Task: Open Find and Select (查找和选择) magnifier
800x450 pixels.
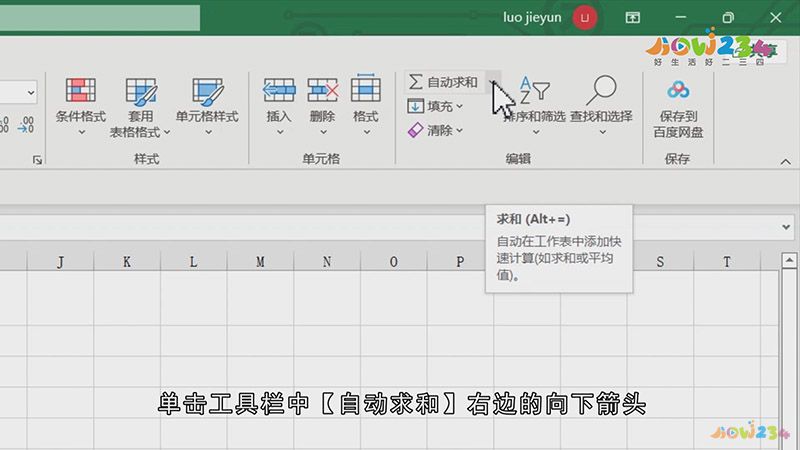Action: [602, 90]
